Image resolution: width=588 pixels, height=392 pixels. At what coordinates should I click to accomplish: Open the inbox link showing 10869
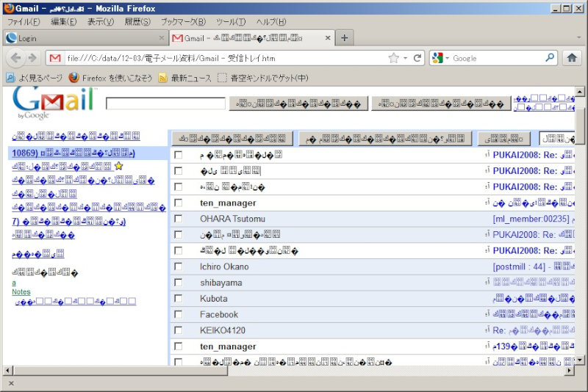click(73, 153)
